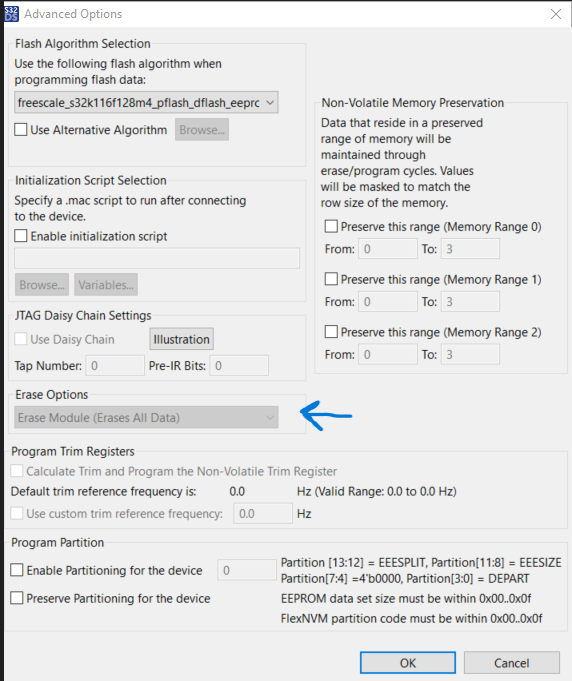Screen dimensions: 572x681
Task: Click Browse button under initialization script
Action: (x=42, y=285)
